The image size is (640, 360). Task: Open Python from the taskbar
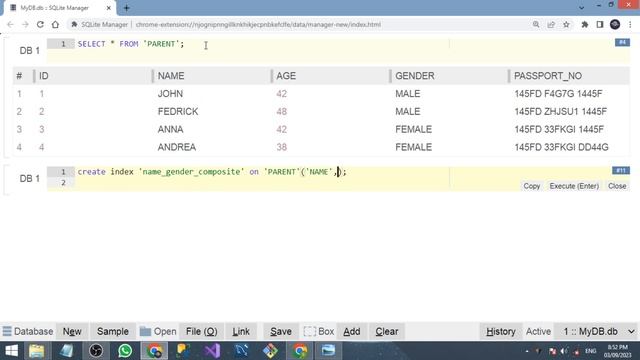[x=183, y=351]
